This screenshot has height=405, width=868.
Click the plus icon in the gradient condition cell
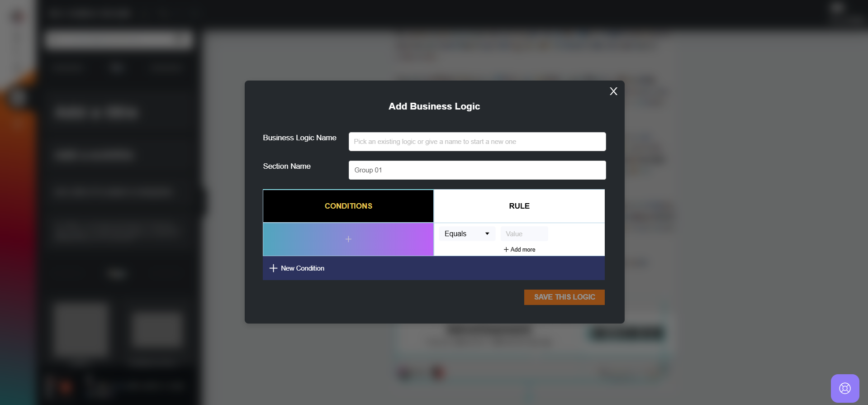click(x=348, y=239)
